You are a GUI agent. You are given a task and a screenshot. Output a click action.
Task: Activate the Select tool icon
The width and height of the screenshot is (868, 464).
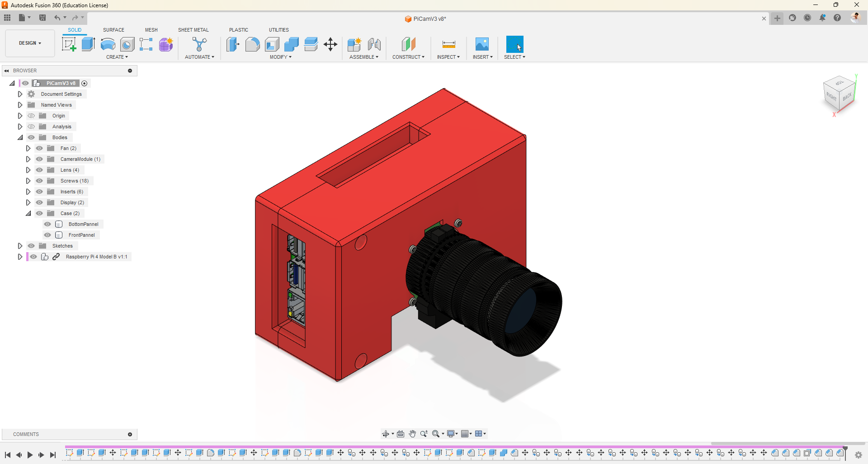(514, 44)
